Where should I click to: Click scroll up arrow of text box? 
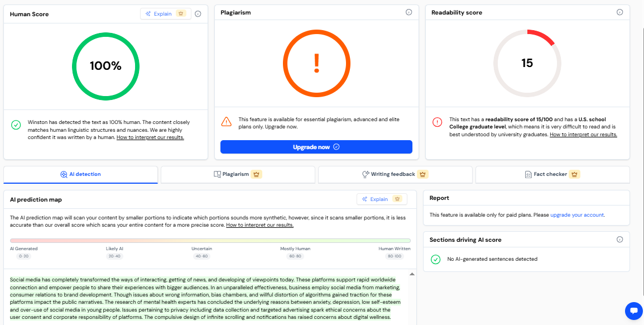click(412, 274)
